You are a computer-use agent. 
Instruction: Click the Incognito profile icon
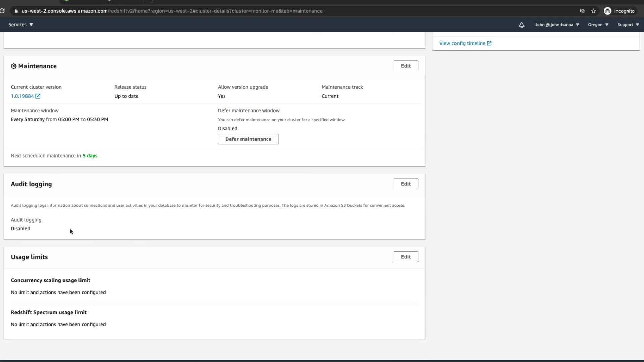pos(607,11)
